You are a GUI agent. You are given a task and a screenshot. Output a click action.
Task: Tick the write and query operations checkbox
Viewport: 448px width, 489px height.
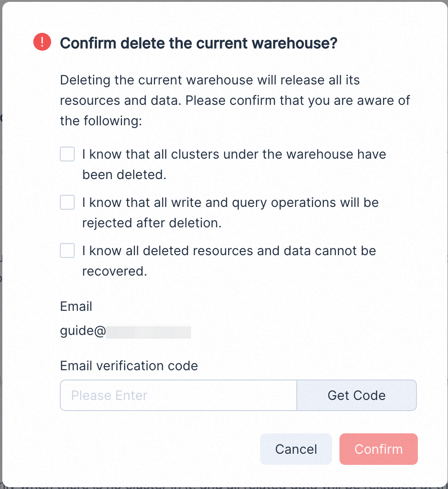click(x=67, y=202)
